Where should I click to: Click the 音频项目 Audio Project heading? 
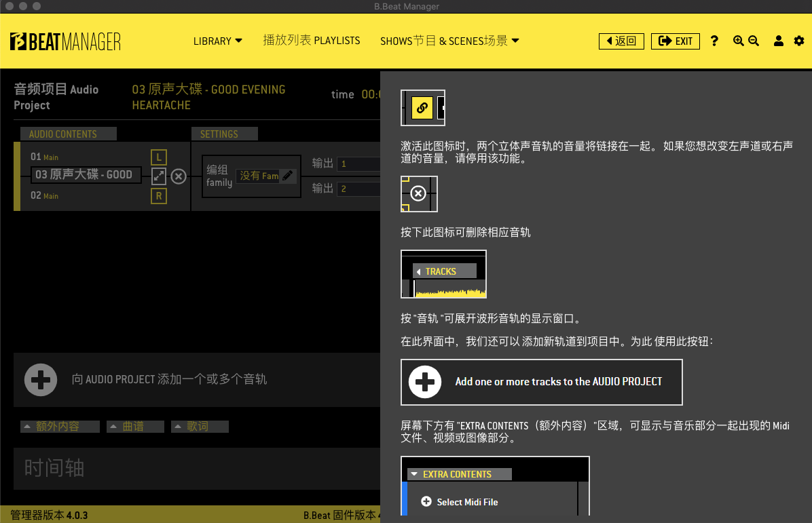point(56,97)
